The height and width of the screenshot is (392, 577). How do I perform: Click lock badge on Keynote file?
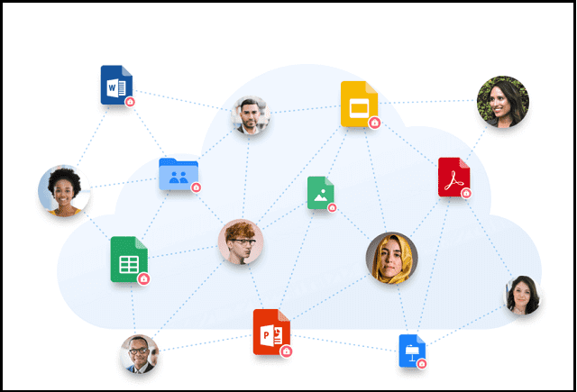[x=422, y=364]
